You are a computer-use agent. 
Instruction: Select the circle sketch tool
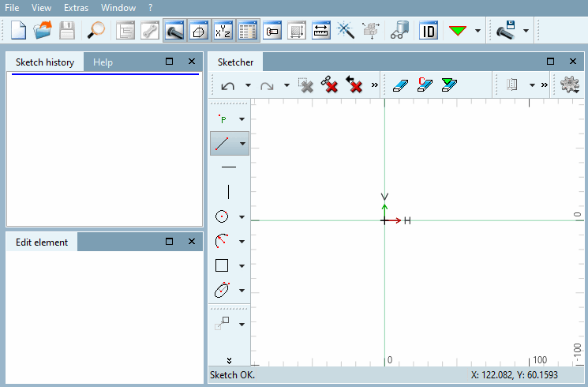(222, 216)
